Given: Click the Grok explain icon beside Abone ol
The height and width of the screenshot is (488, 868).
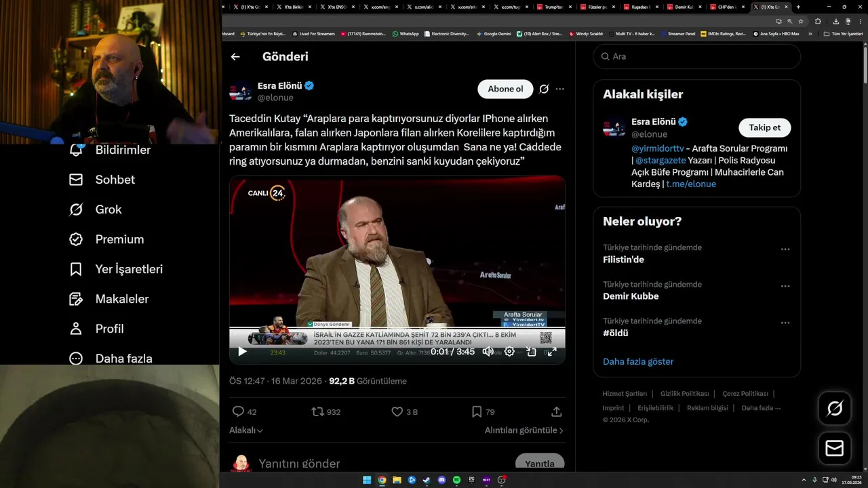Looking at the screenshot, I should tap(544, 89).
